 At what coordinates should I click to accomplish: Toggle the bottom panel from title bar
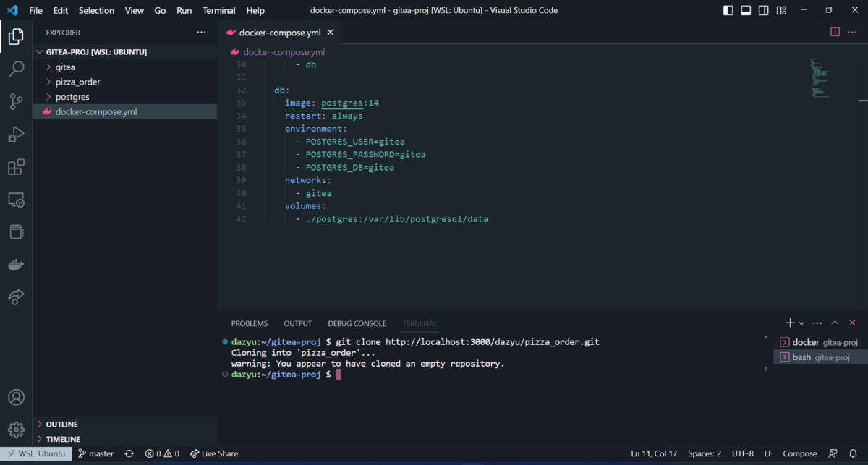point(746,10)
